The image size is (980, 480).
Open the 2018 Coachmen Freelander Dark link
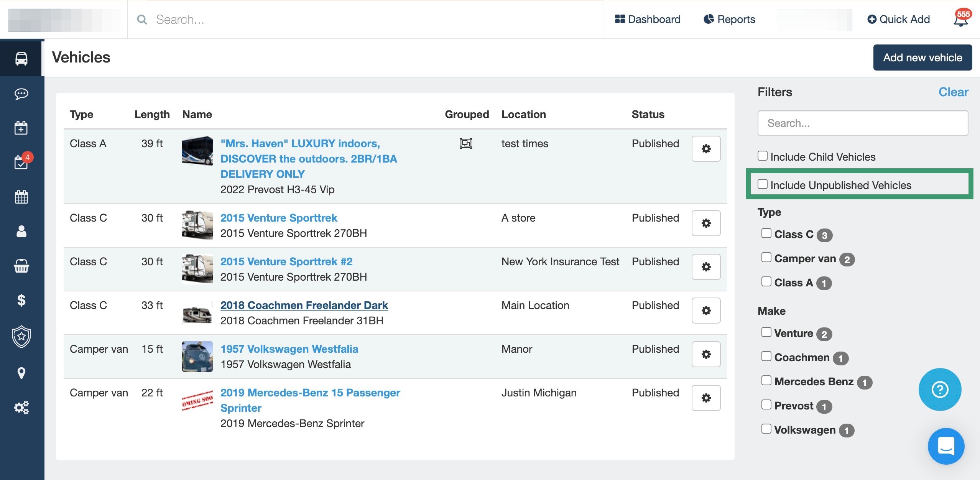pos(304,305)
